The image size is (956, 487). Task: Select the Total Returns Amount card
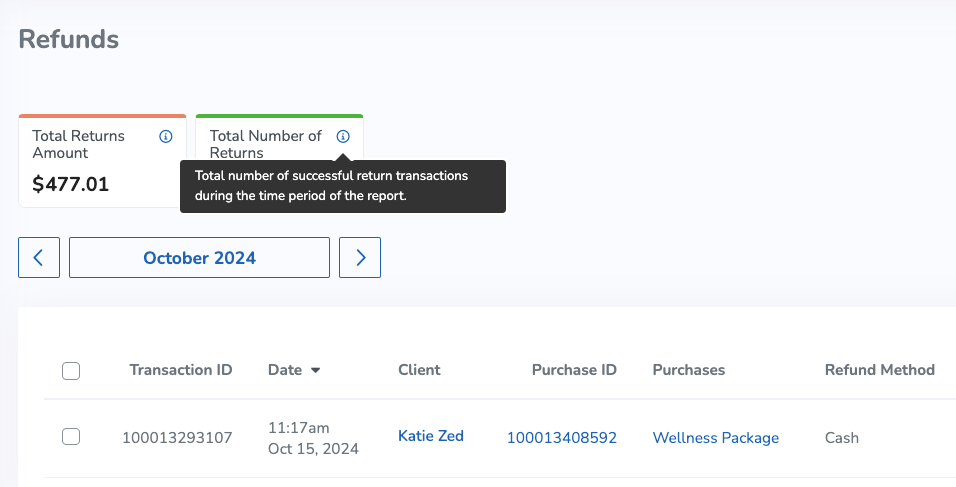[102, 161]
